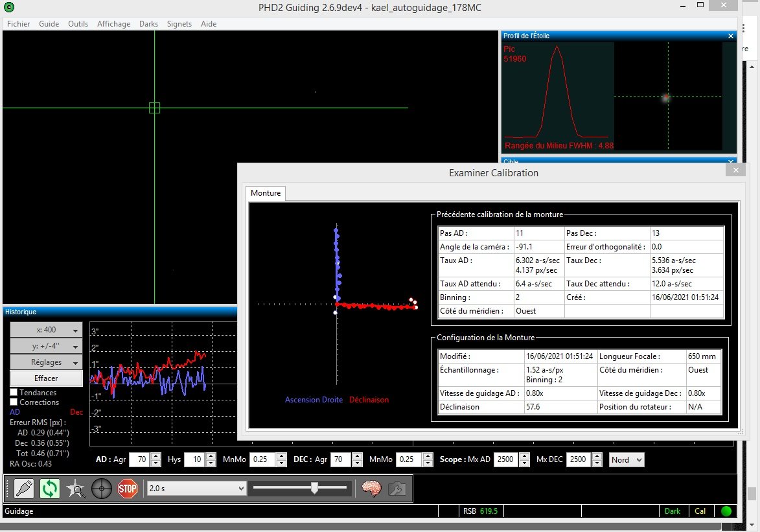760x532 pixels.
Task: Close the Examiner Calibration dialog
Action: (x=736, y=170)
